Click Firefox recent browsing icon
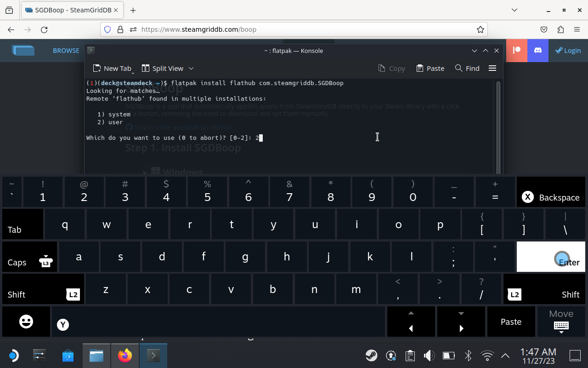The width and height of the screenshot is (588, 368). (9, 10)
